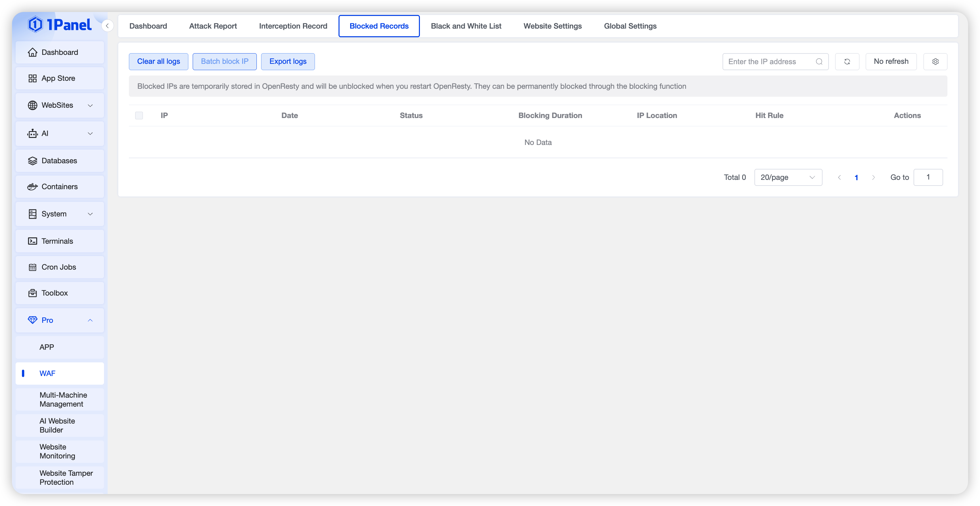The width and height of the screenshot is (980, 506).
Task: Click the Export logs button
Action: tap(288, 62)
